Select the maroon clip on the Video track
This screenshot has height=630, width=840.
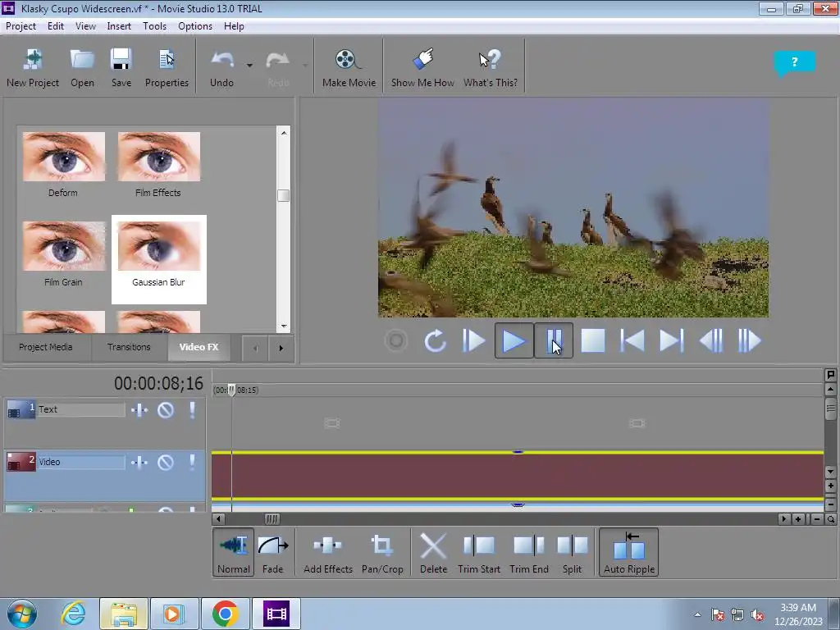(518, 476)
